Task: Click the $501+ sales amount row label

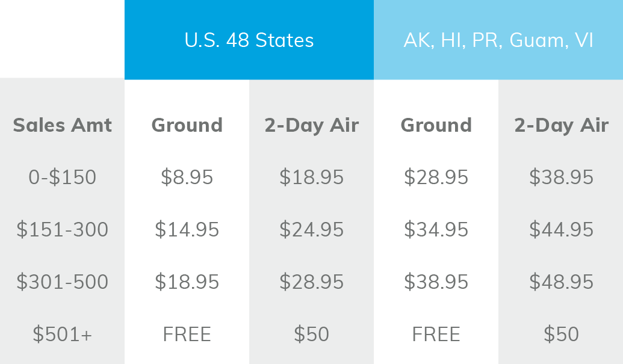Action: tap(63, 335)
